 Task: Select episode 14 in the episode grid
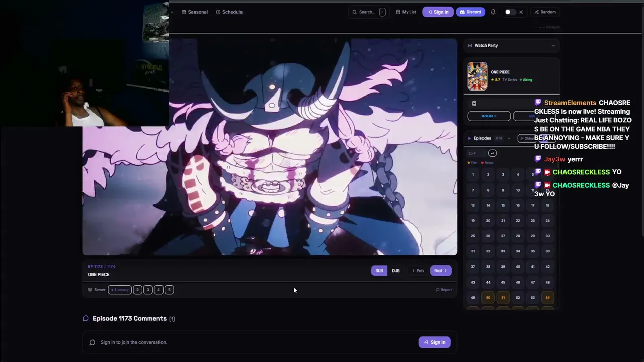[x=488, y=205]
